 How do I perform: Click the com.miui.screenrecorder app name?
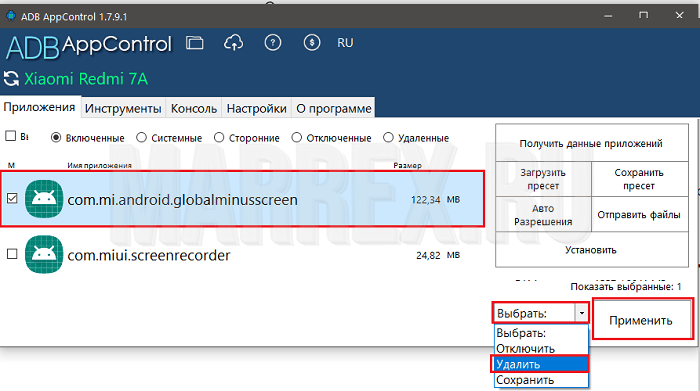(149, 255)
